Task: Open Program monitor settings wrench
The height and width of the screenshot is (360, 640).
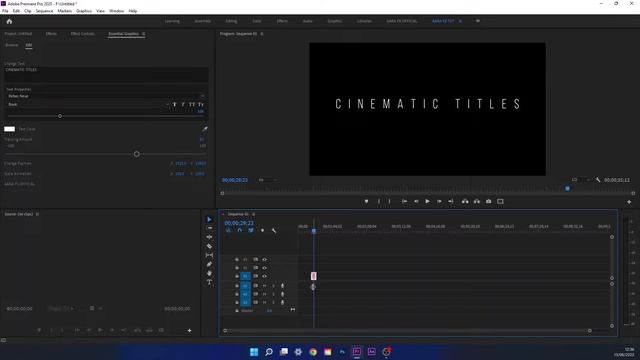Action: pyautogui.click(x=598, y=180)
